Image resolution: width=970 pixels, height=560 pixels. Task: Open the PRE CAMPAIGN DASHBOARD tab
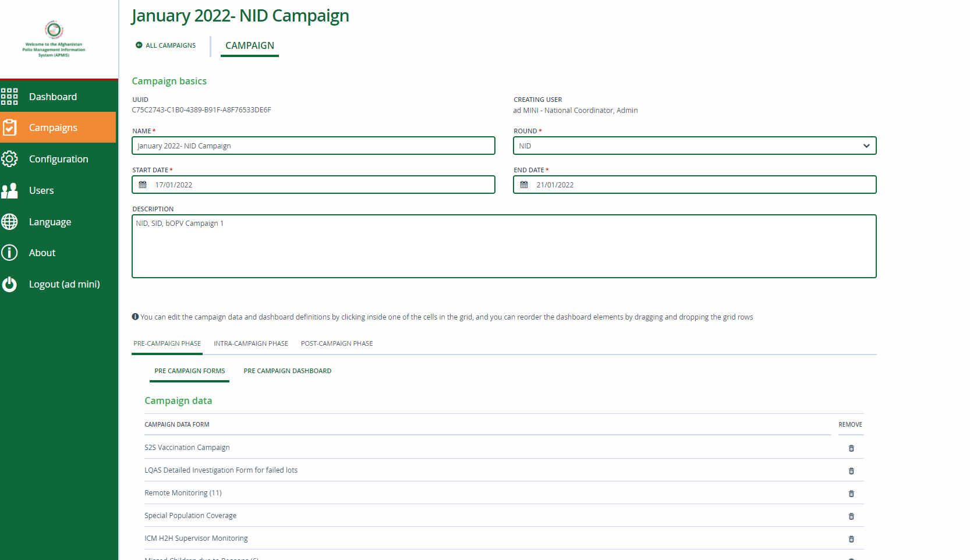pos(288,371)
